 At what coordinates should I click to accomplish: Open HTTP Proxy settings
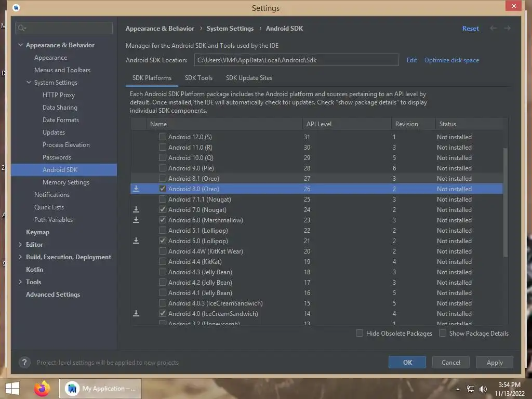[x=58, y=95]
